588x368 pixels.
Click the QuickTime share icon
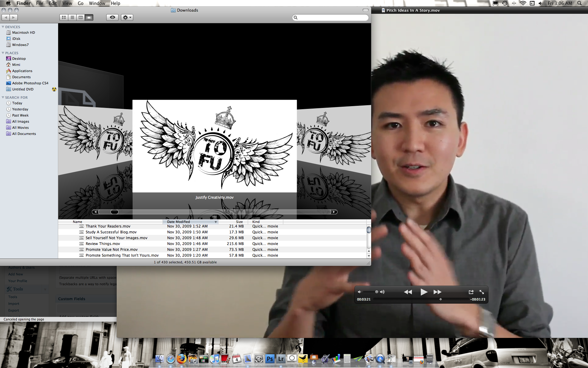click(471, 292)
